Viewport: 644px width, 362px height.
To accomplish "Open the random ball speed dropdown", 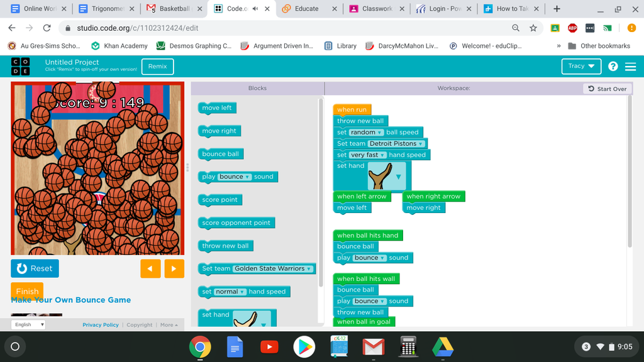I will click(x=366, y=133).
